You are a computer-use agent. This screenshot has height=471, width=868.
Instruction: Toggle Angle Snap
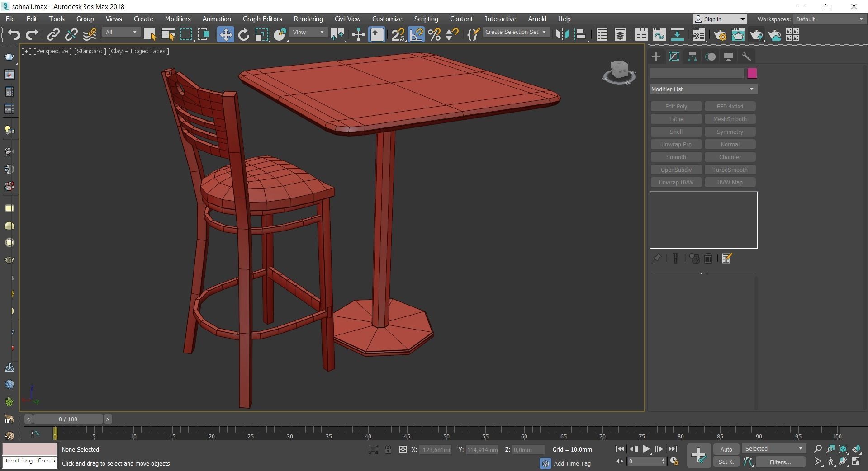click(x=416, y=35)
